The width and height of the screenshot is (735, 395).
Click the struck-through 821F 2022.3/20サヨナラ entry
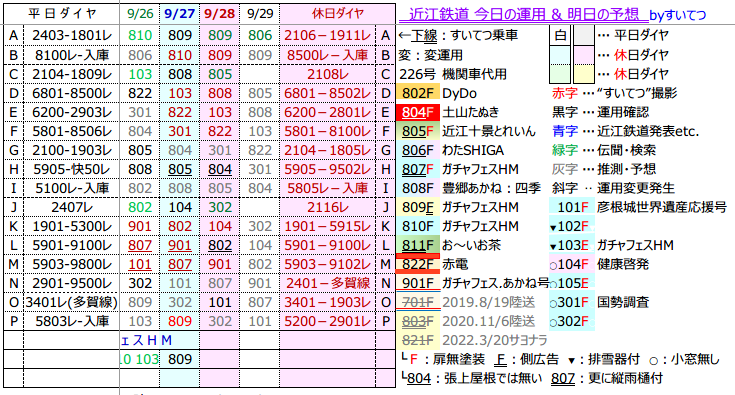click(x=473, y=340)
